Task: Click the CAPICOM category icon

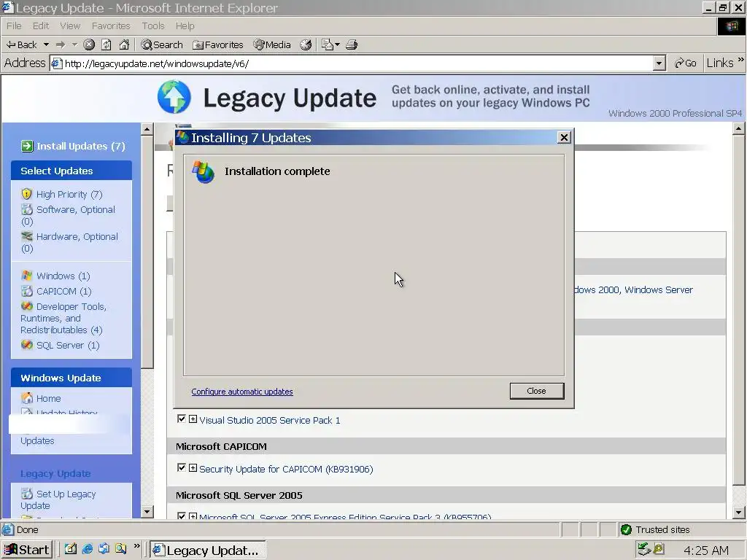Action: [x=27, y=290]
